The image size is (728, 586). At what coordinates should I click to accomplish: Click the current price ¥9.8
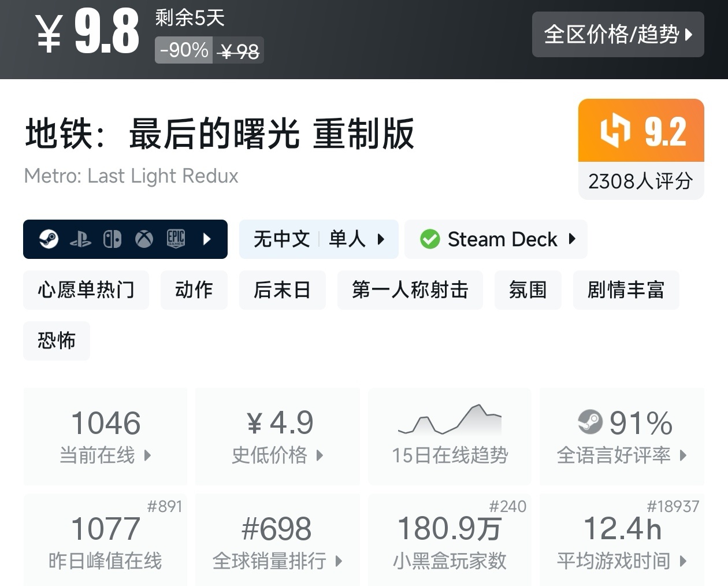pyautogui.click(x=87, y=32)
